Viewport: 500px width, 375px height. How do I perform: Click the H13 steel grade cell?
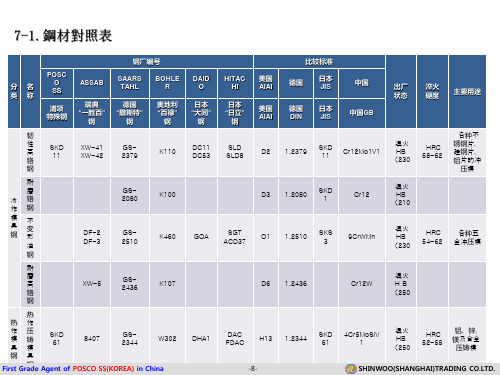[x=266, y=338]
